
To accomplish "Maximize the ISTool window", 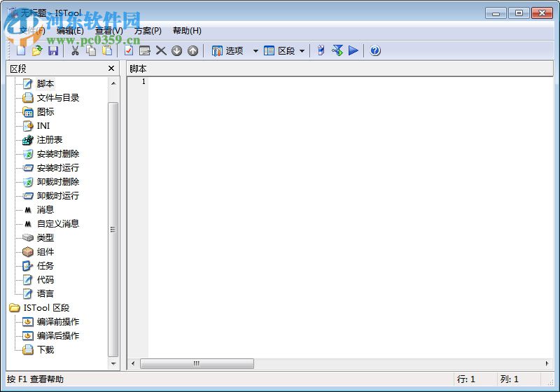I will coord(519,13).
